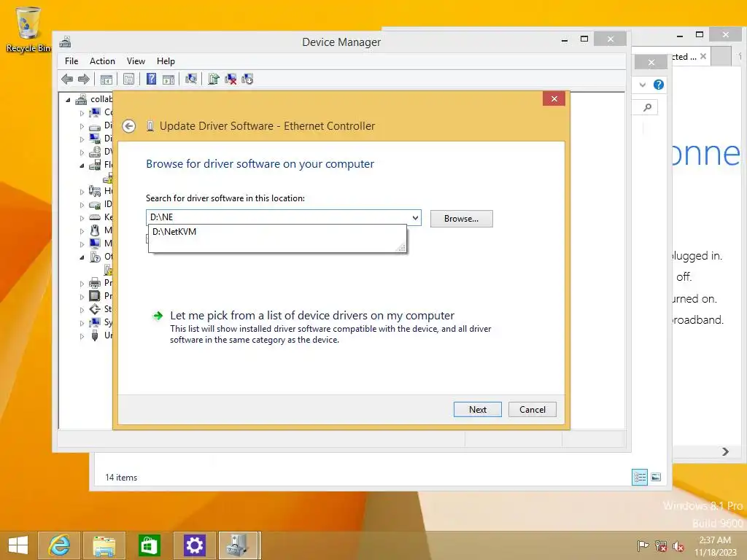Click the Action Center flag in system tray
Screen dimensions: 747x560
pyautogui.click(x=643, y=545)
